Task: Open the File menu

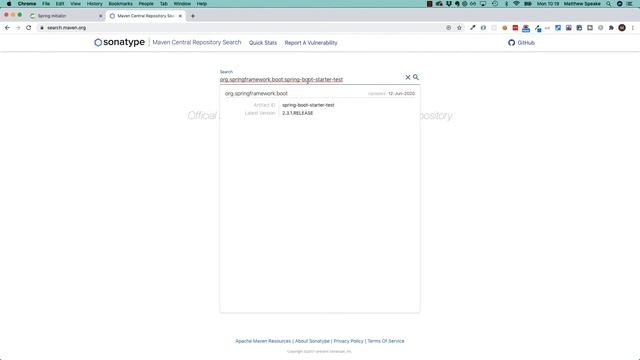Action: (x=46, y=4)
